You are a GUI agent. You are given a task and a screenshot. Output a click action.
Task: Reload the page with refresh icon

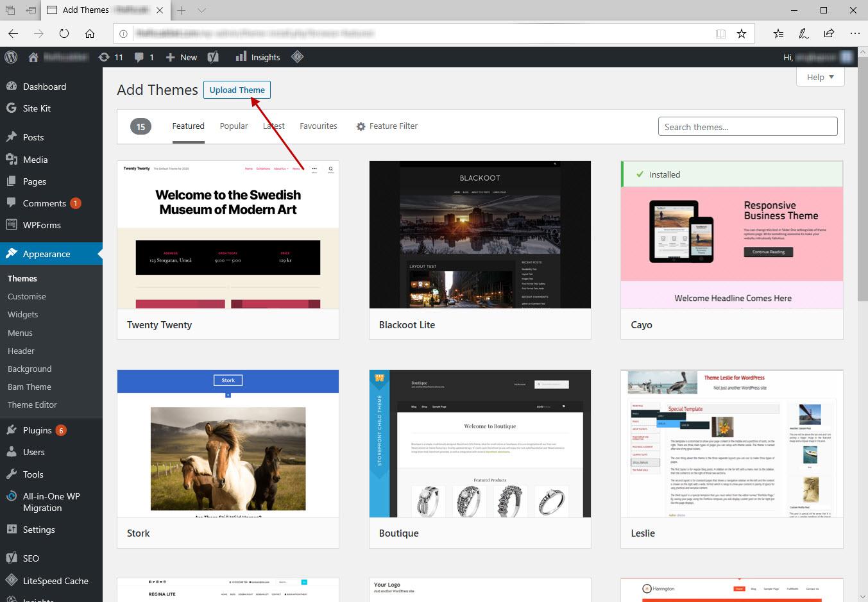point(64,33)
